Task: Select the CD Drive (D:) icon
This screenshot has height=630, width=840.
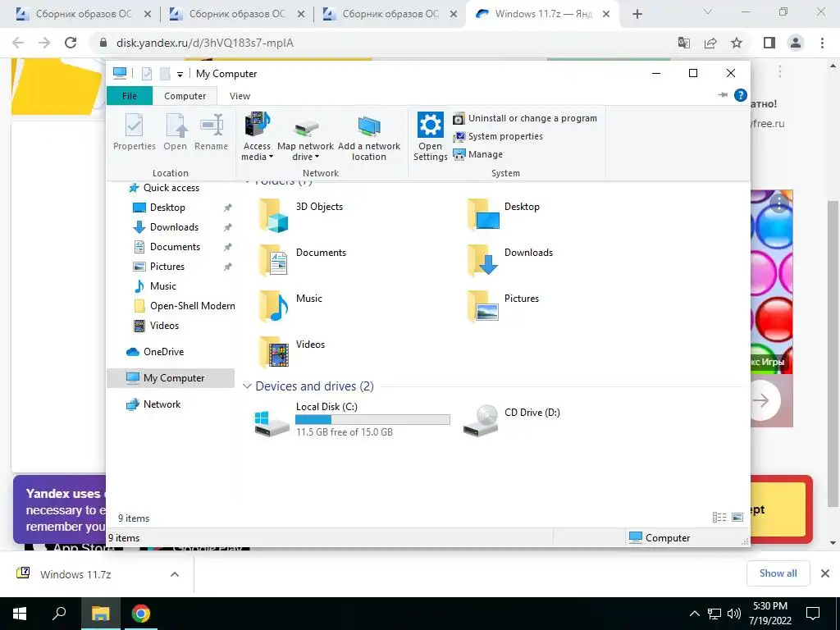Action: point(481,421)
